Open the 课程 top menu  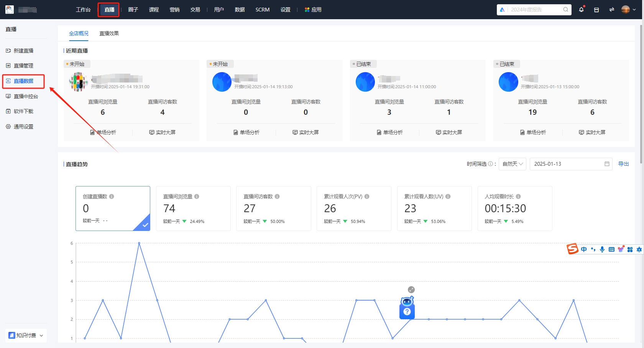[x=154, y=10]
